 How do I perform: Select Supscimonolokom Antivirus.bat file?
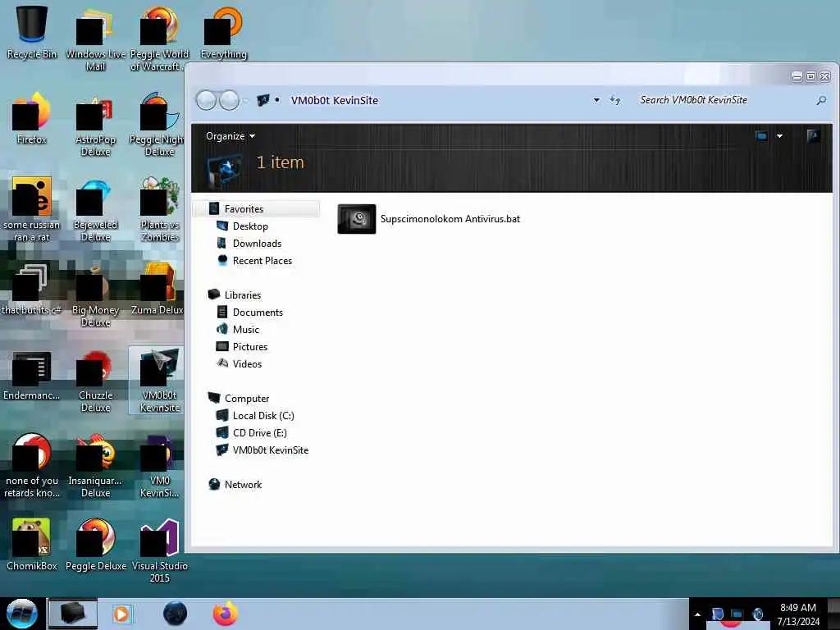(x=428, y=218)
